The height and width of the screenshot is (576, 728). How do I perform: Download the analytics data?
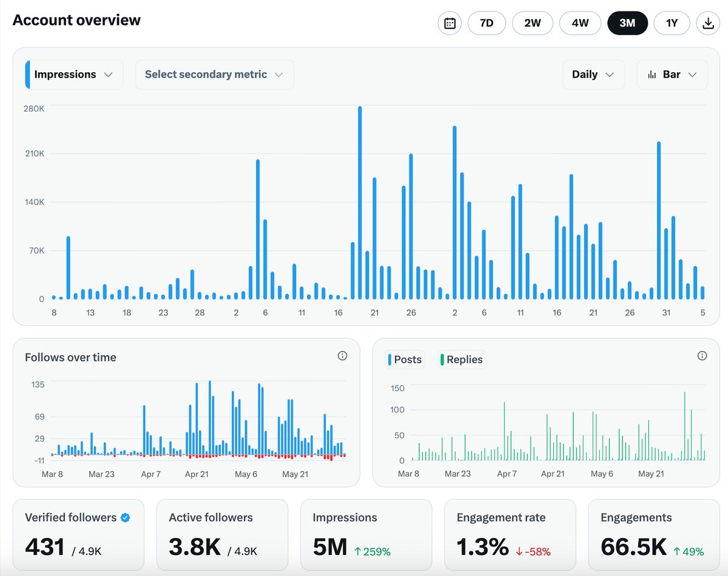[x=707, y=24]
